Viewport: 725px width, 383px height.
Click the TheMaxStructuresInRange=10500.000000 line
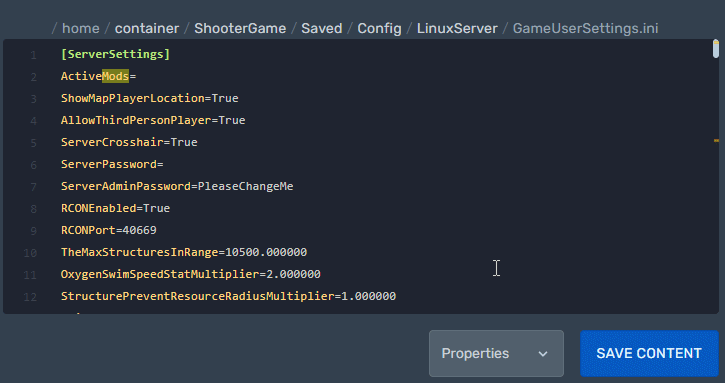click(184, 252)
